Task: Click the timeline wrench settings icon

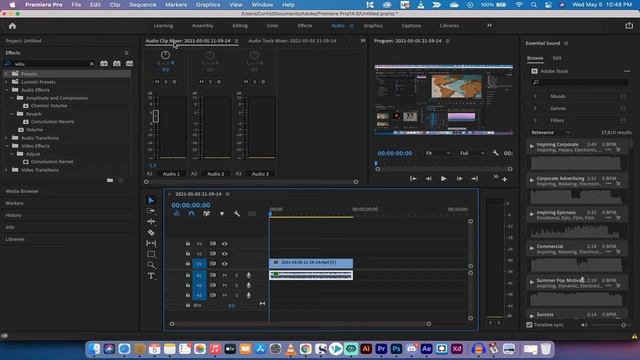Action: (237, 213)
